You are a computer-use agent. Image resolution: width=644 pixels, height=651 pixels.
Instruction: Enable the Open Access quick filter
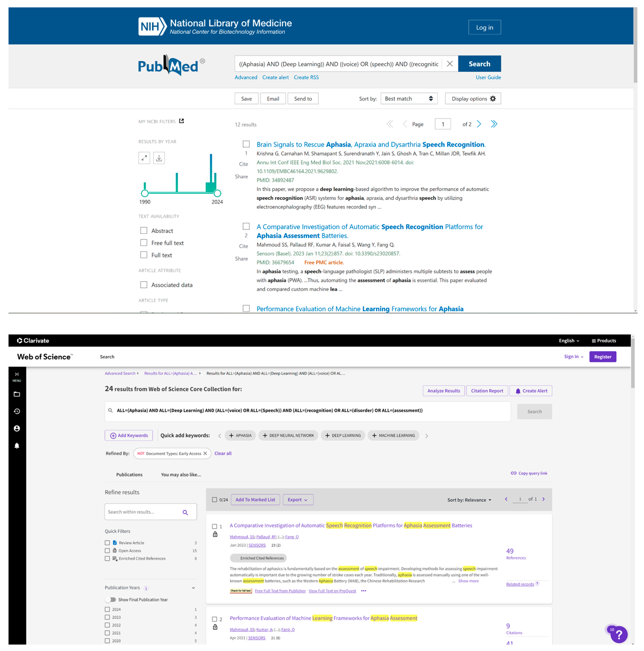(x=107, y=550)
